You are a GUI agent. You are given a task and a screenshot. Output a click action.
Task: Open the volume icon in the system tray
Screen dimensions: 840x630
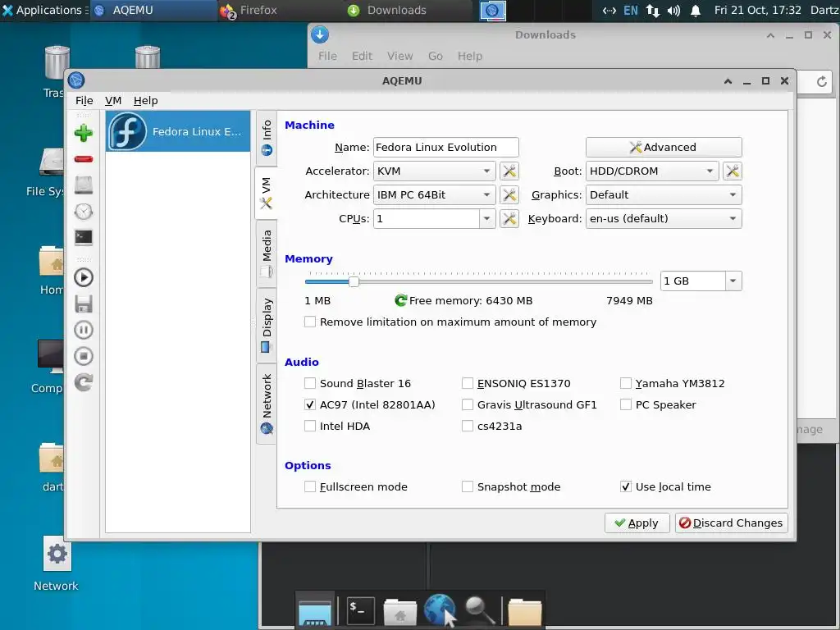coord(673,10)
